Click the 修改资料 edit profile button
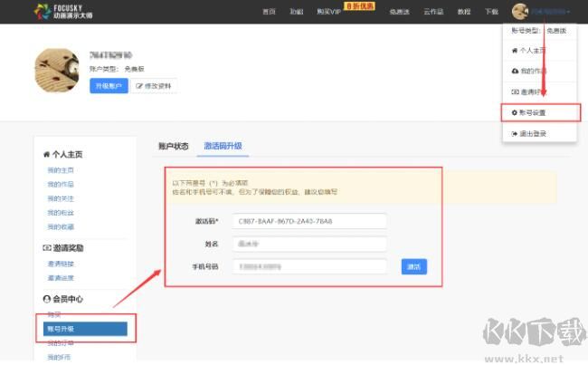 [x=154, y=86]
